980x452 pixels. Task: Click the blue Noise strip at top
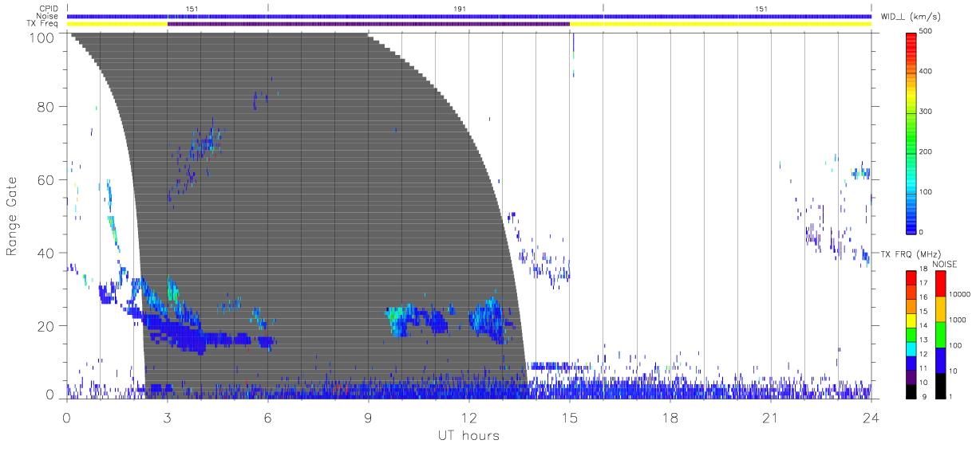468,16
